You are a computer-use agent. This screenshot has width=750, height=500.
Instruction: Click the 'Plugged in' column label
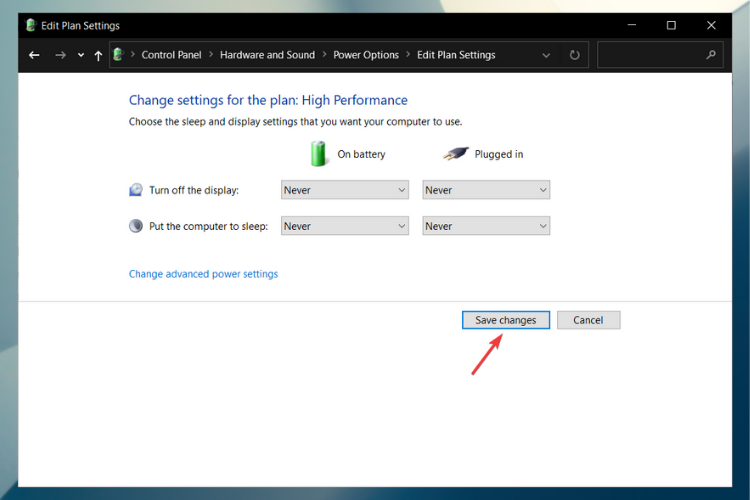(499, 154)
